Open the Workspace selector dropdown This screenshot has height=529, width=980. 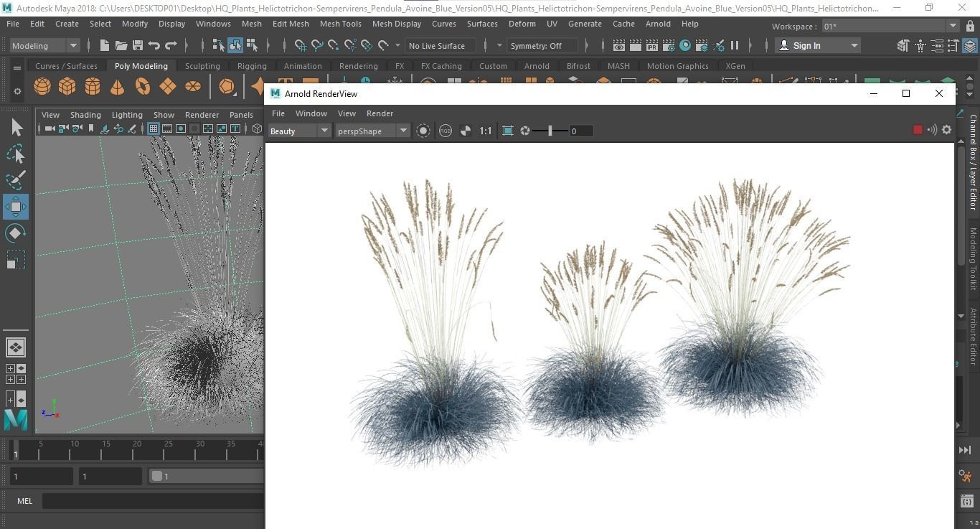890,26
